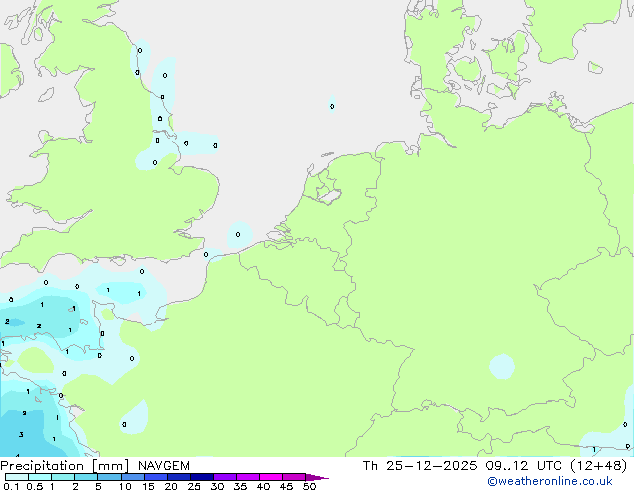Screen dimensions: 634x490
Task: Click the '(12+48)' forecast offset text
Action: [x=596, y=466]
